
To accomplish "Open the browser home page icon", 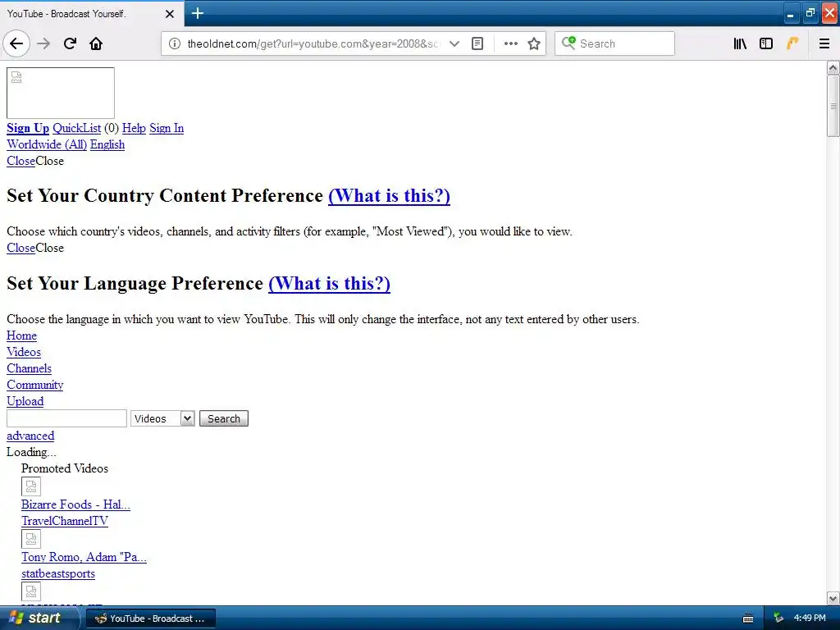I will coord(96,43).
